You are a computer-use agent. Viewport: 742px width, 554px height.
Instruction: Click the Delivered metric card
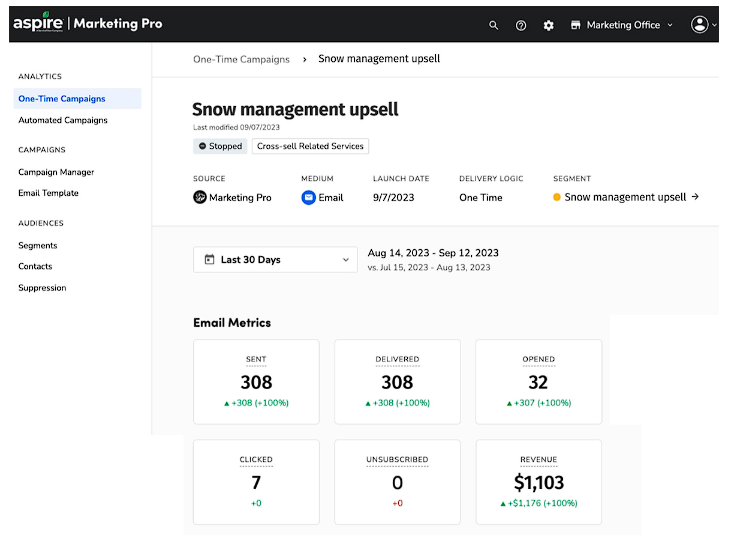click(397, 382)
